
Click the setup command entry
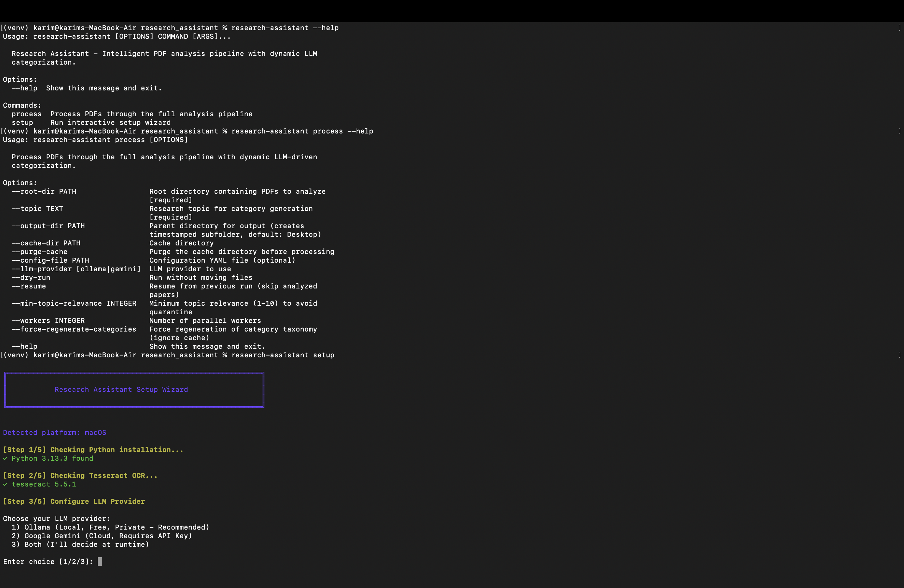[23, 122]
